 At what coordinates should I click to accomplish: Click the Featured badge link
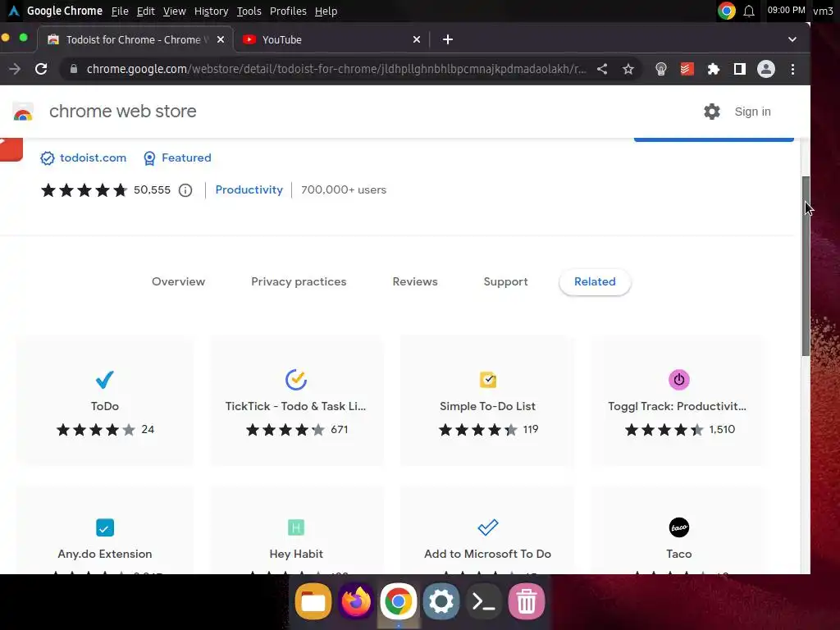186,158
